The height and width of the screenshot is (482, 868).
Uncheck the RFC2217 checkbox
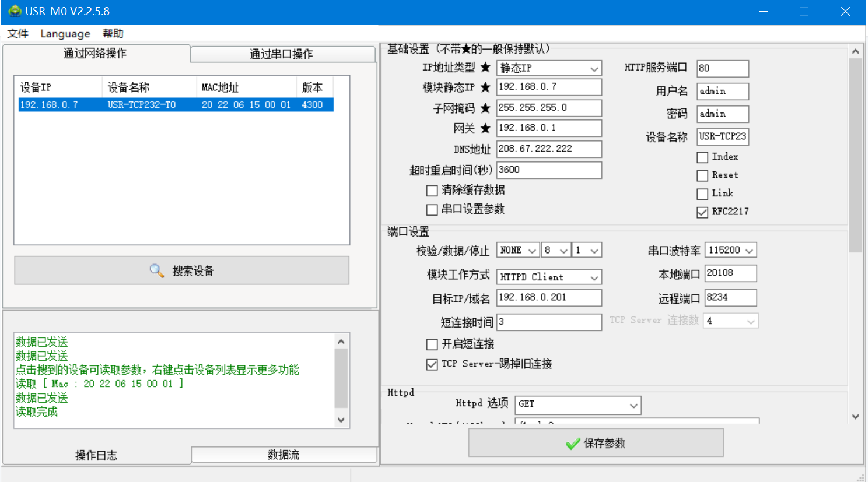[x=702, y=212]
